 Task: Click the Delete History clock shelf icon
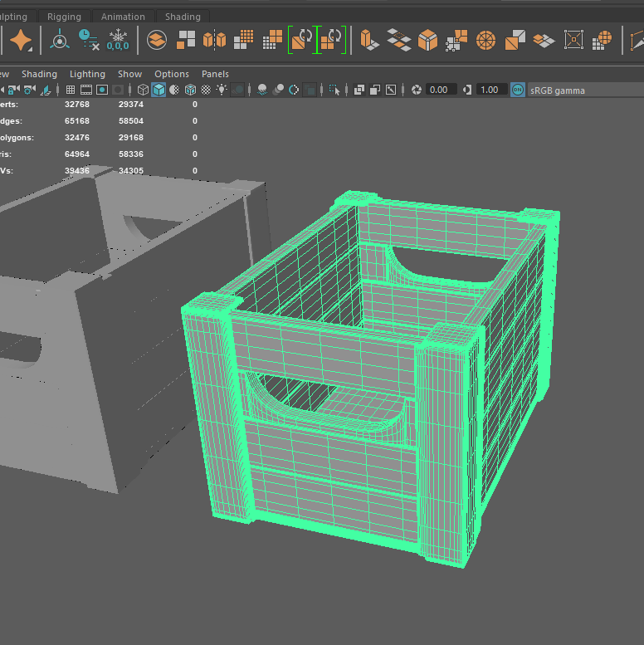[x=87, y=39]
